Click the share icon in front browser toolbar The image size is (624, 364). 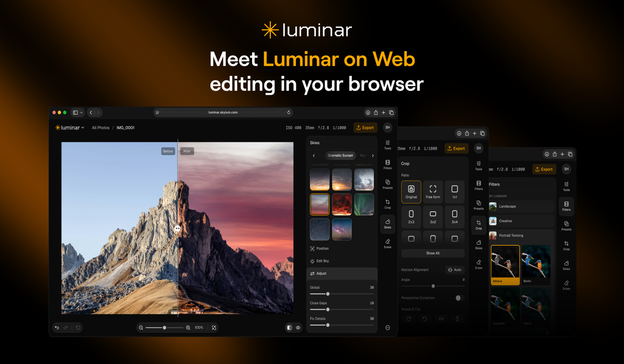(x=376, y=113)
